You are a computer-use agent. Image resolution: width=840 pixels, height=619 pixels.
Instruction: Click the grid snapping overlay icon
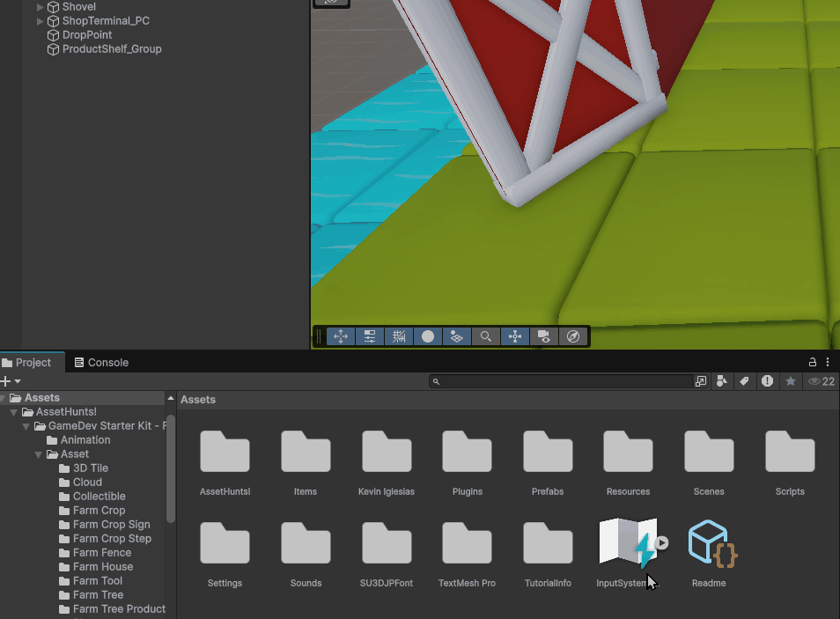click(x=399, y=336)
